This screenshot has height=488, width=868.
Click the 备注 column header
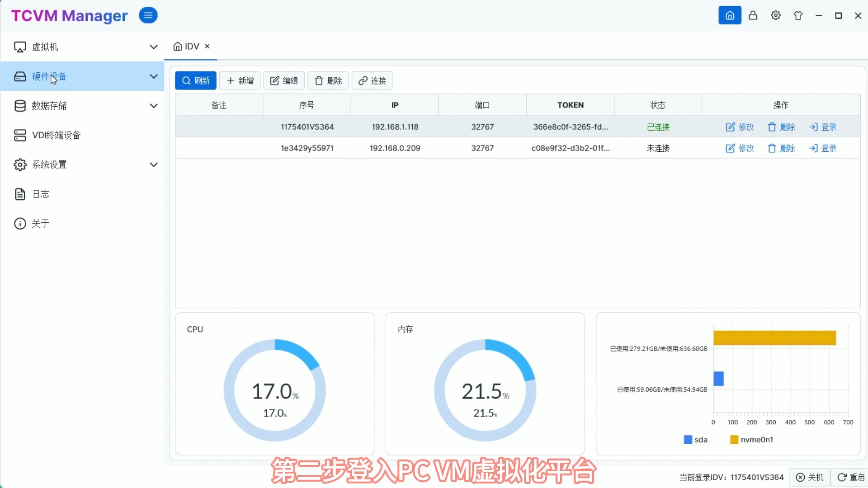tap(219, 105)
